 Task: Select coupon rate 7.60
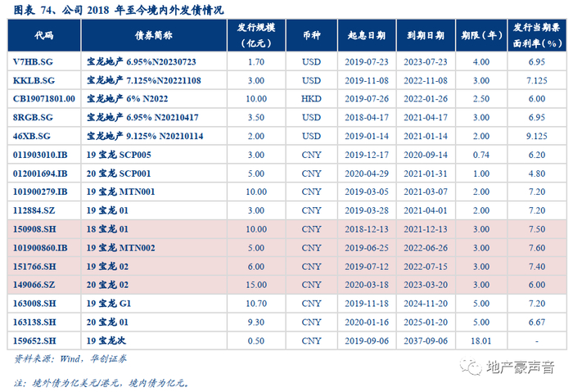coord(537,248)
